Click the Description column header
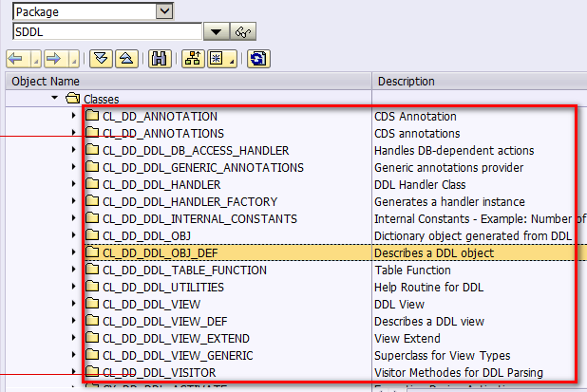Image resolution: width=587 pixels, height=392 pixels. tap(480, 82)
